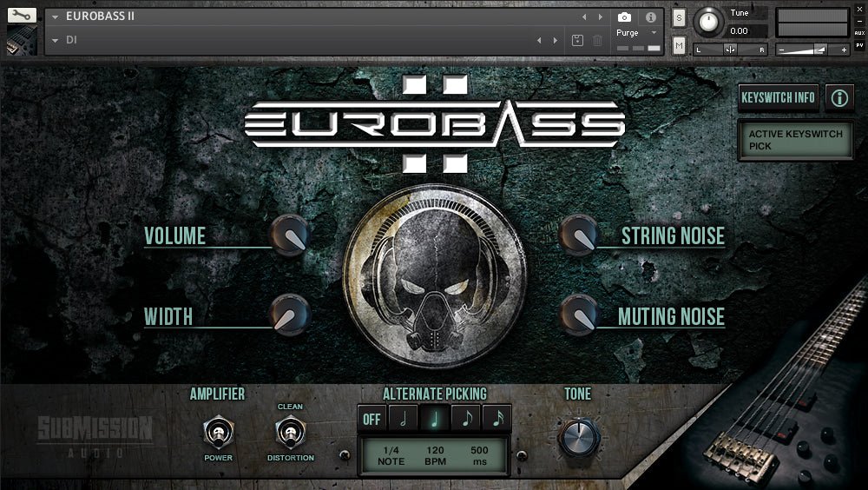The width and height of the screenshot is (868, 490).
Task: Click the round info icon beside KEYSWITCH INFO
Action: (x=839, y=99)
